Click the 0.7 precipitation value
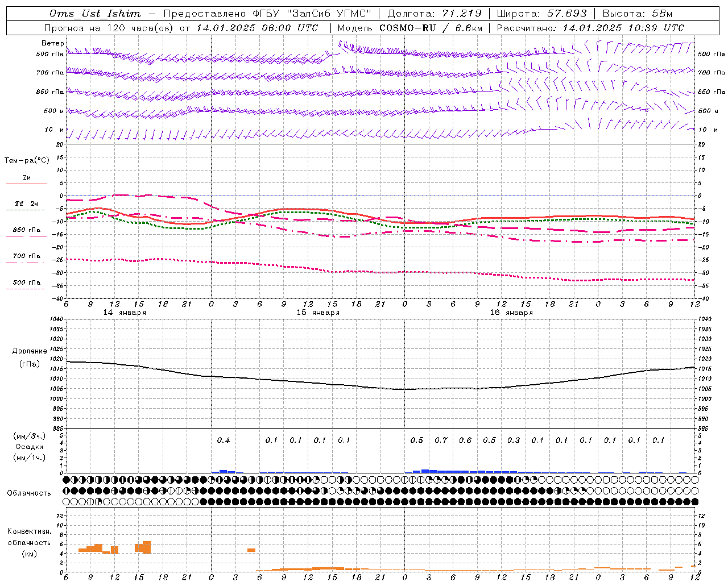 (441, 440)
